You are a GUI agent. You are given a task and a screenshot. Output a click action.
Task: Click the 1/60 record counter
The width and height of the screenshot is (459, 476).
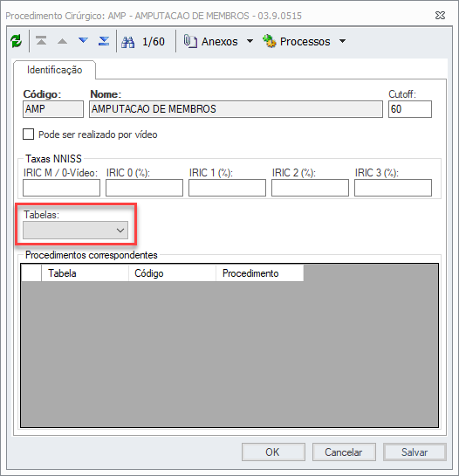tap(154, 42)
